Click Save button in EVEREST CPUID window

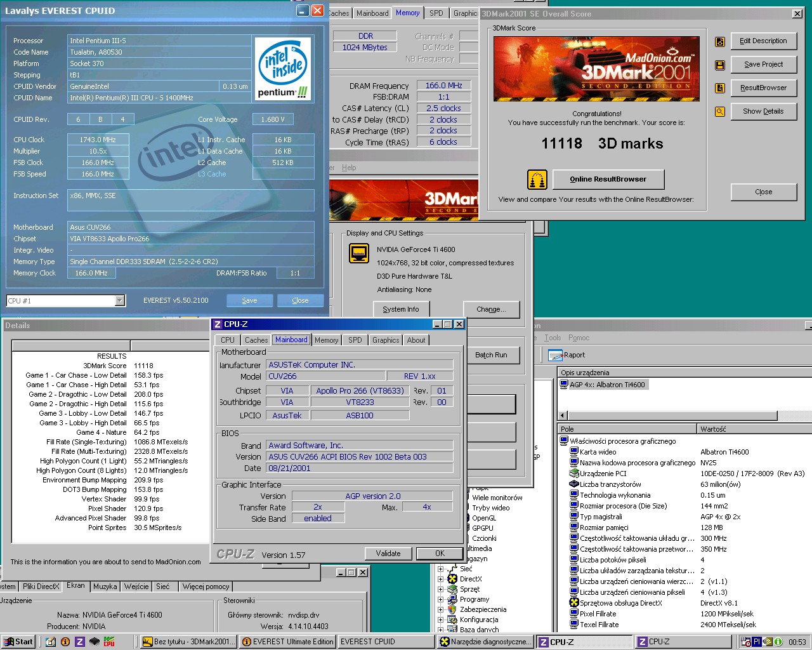[x=249, y=301]
